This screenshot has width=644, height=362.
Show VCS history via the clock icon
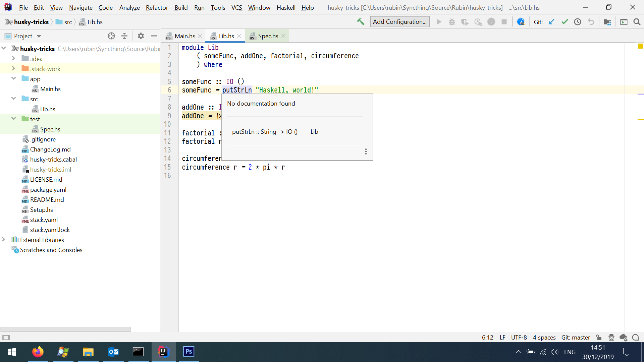click(578, 21)
